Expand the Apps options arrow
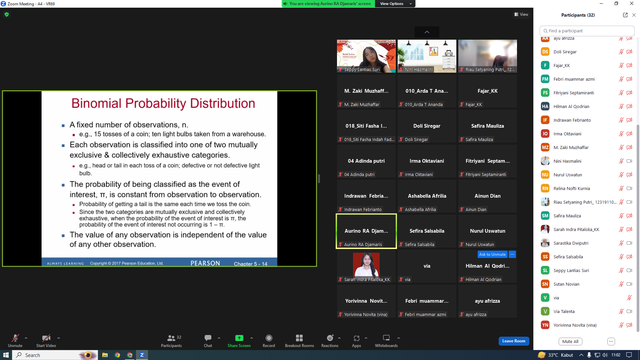The height and width of the screenshot is (360, 640). pyautogui.click(x=366, y=338)
